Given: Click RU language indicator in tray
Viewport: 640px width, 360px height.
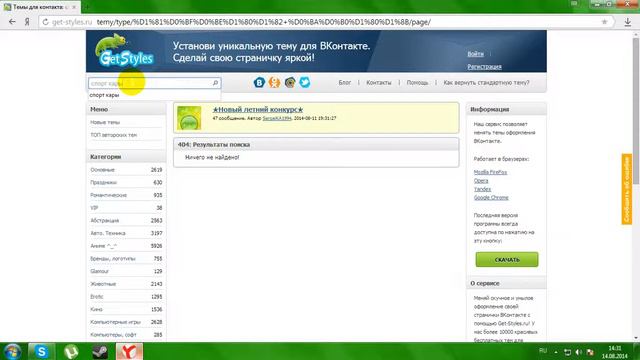Looking at the screenshot, I should 542,351.
